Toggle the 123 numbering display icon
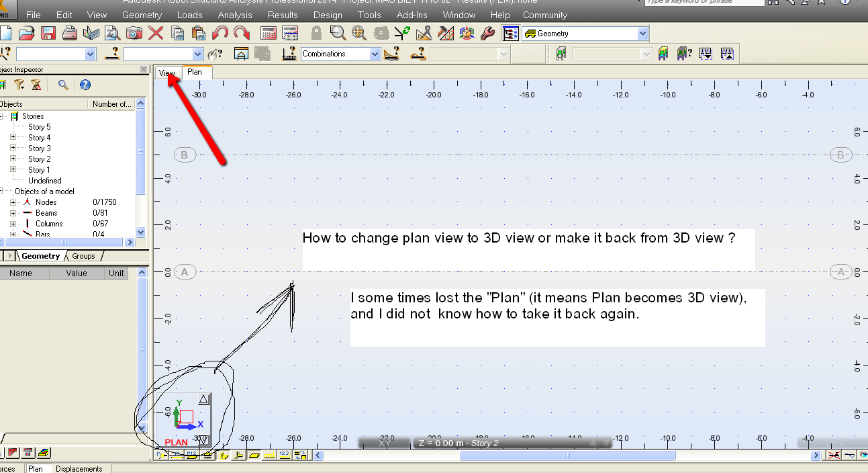 point(283,455)
